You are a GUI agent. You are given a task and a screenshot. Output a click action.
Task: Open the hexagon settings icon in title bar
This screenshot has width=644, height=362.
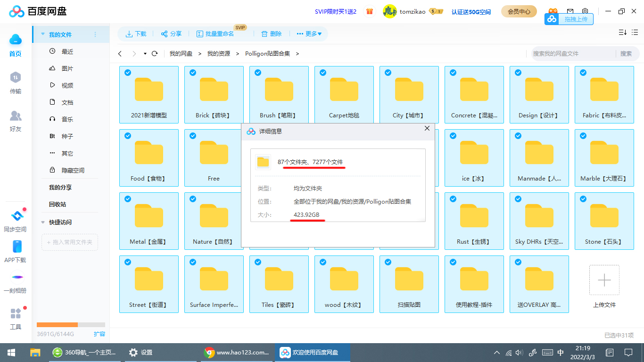tap(585, 11)
